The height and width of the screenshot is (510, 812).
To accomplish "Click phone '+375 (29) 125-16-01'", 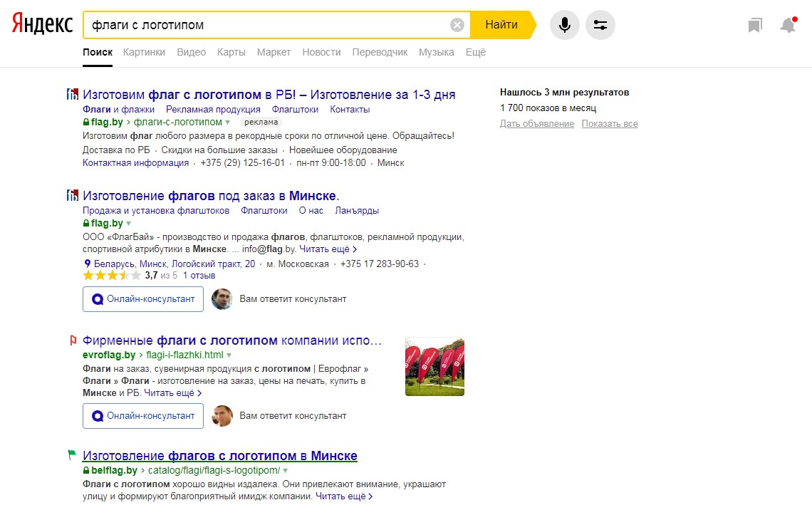I will pos(242,162).
